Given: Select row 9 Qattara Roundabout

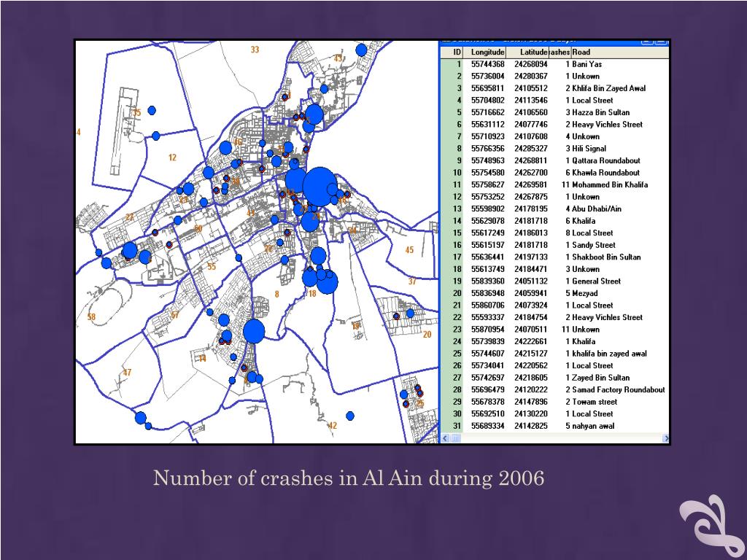Looking at the screenshot, I should [555, 160].
